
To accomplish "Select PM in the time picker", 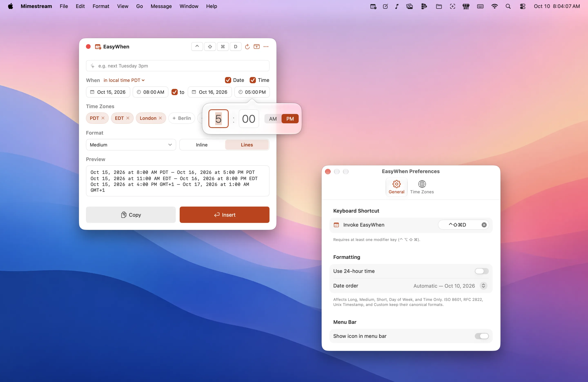I will coord(290,119).
